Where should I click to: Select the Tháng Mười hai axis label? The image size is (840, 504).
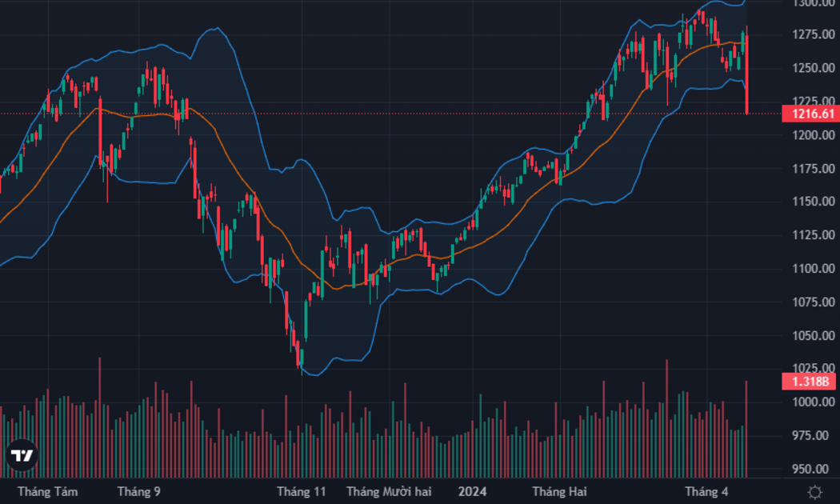click(x=388, y=492)
